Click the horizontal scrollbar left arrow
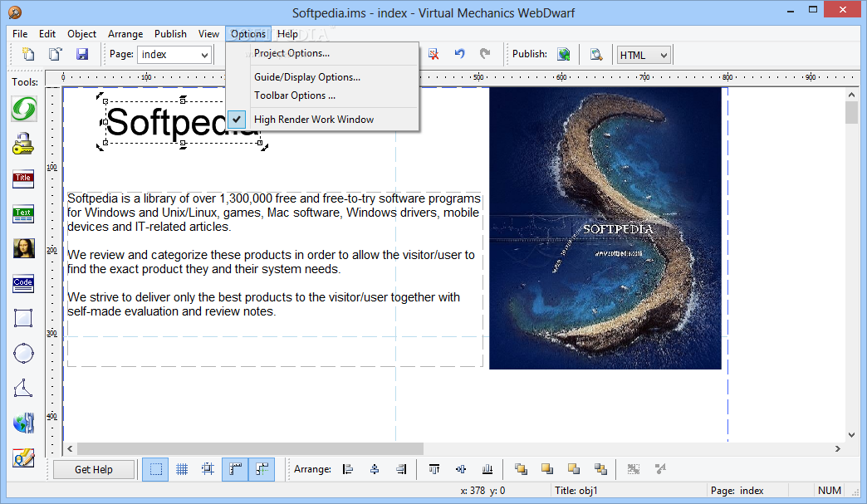Viewport: 867px width, 504px height. [70, 448]
